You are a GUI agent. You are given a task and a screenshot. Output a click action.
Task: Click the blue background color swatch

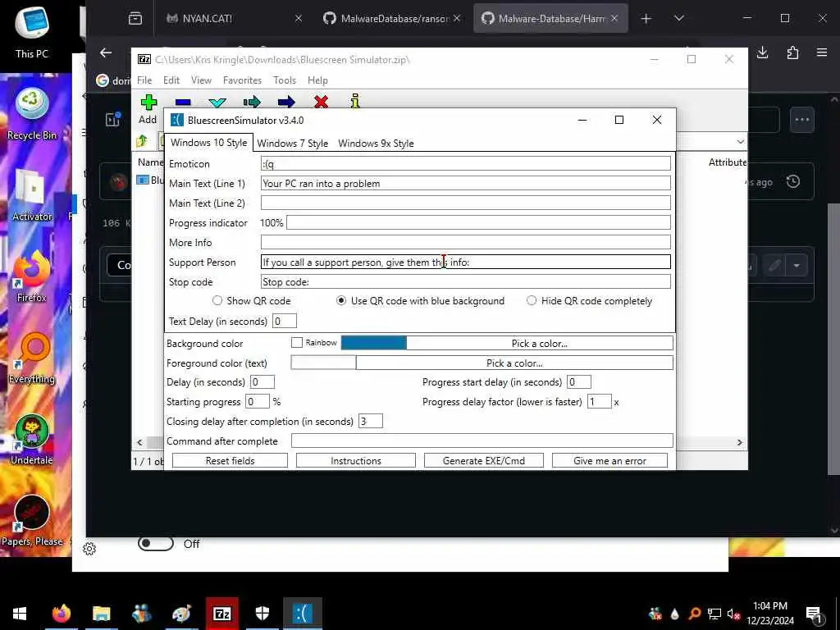click(x=374, y=344)
